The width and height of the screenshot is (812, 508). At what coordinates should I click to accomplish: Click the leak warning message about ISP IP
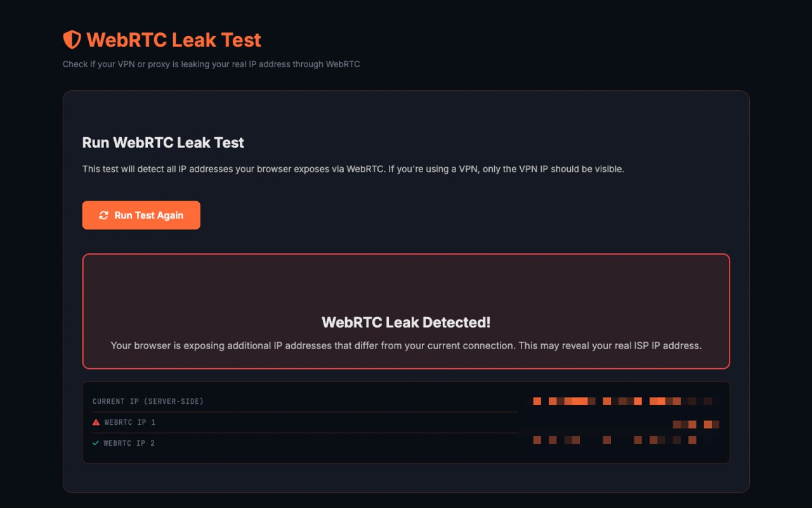[x=406, y=345]
